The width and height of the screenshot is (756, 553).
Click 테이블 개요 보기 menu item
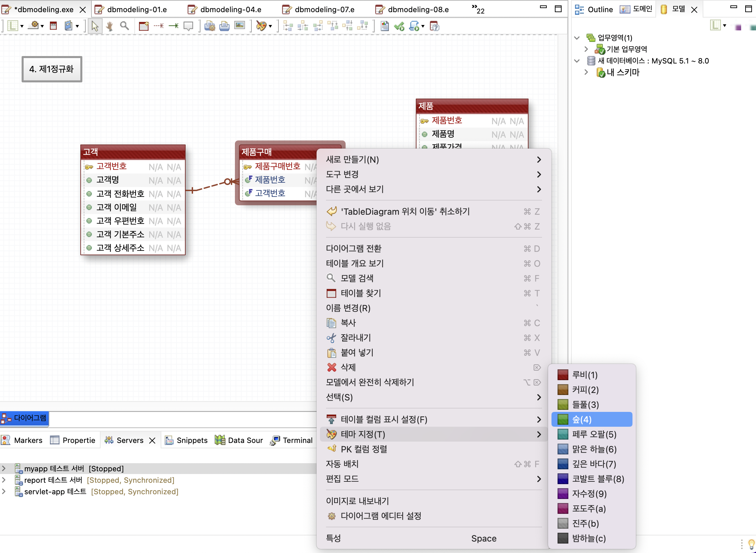pos(434,264)
